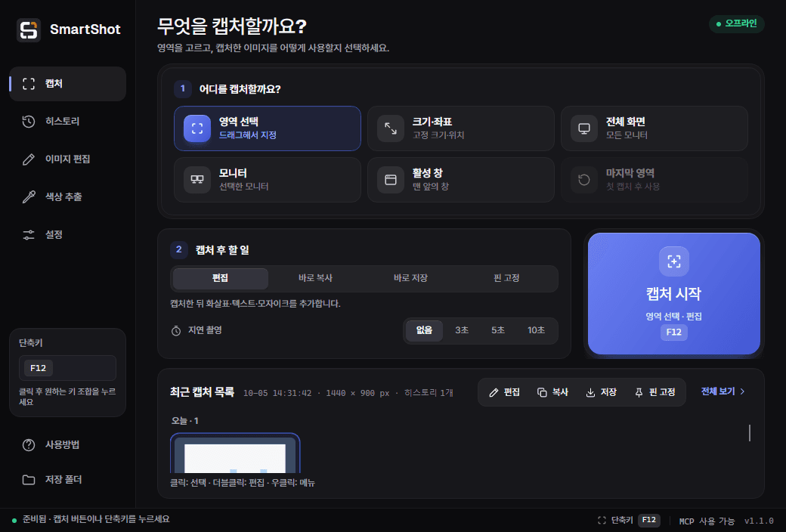Select the 활성 창 capture mode

(x=461, y=180)
